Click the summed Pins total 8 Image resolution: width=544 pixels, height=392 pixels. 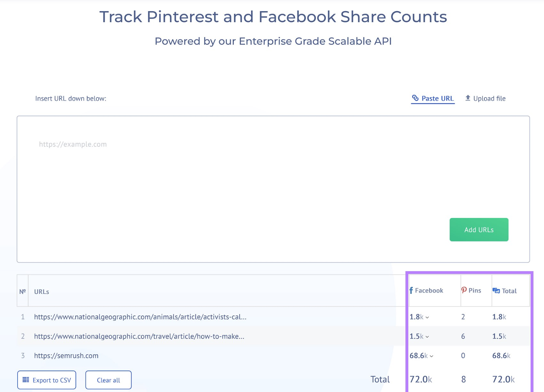463,379
